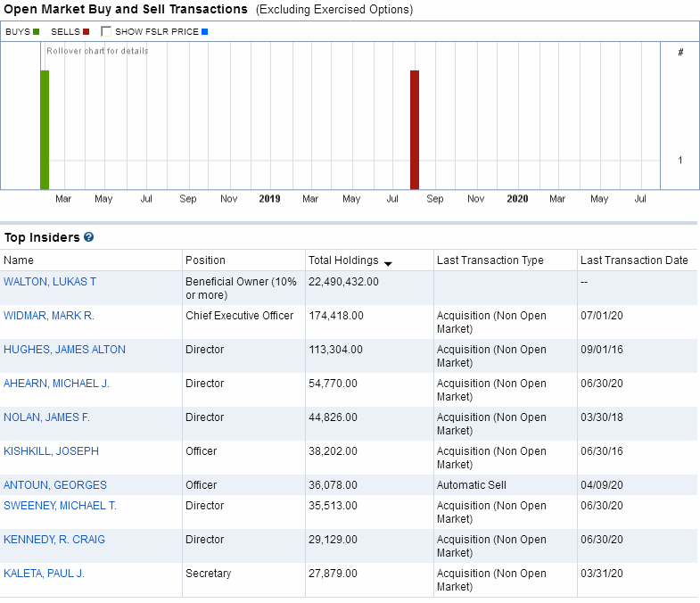Click the Automatic Sell transaction type
Viewport: 700px width, 603px height.
coord(472,485)
